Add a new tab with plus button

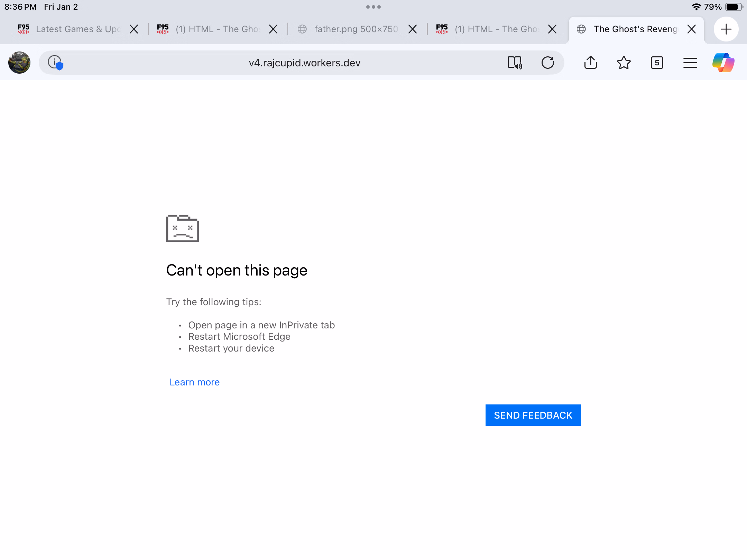(x=726, y=29)
